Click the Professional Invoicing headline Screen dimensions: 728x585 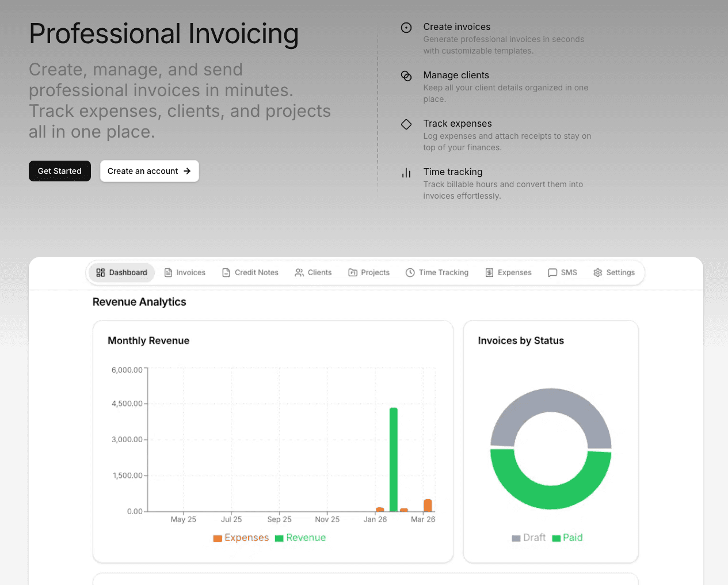pyautogui.click(x=164, y=33)
